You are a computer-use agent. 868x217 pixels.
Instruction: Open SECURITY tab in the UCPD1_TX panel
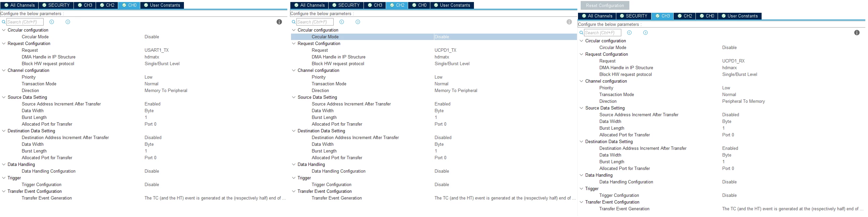coord(345,5)
